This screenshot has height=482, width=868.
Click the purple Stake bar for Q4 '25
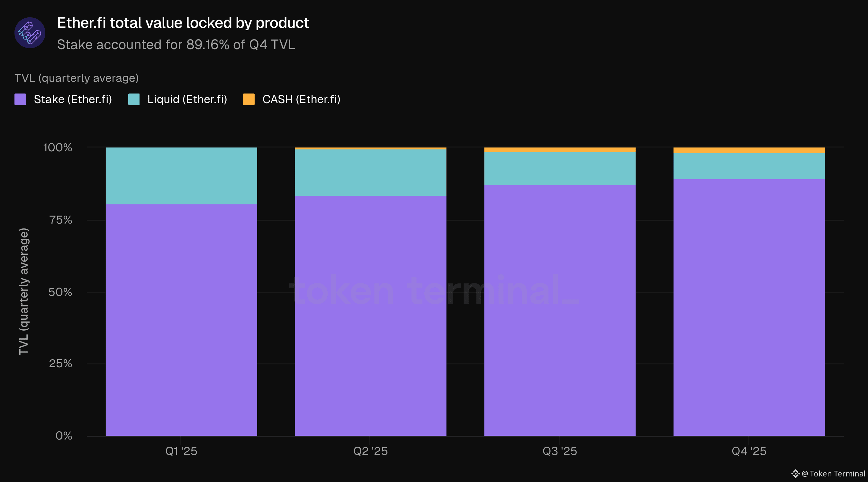click(x=749, y=307)
